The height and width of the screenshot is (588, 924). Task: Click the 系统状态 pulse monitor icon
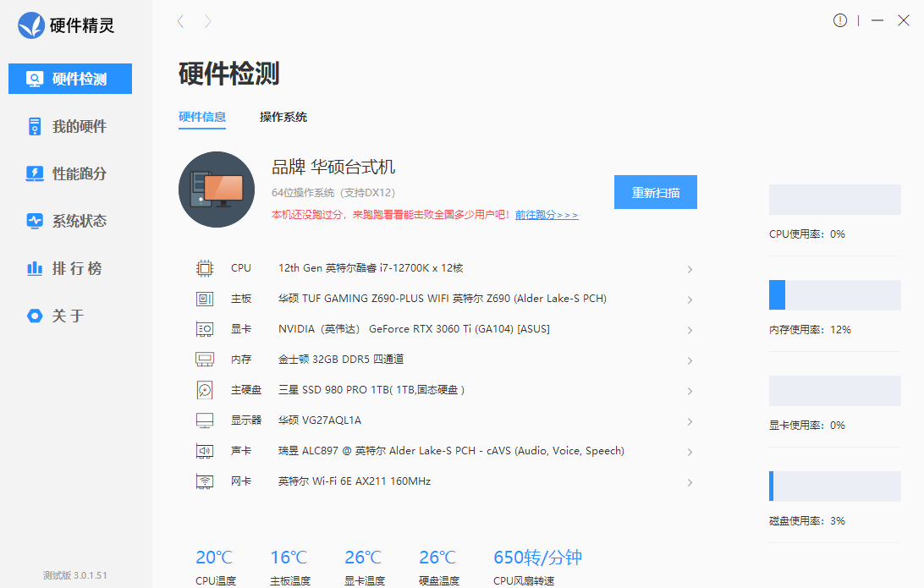coord(35,221)
